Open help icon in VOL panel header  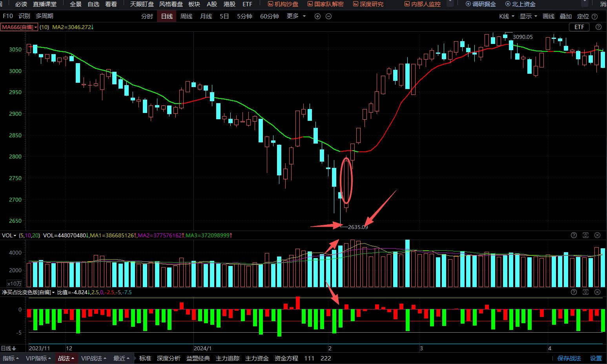(574, 235)
